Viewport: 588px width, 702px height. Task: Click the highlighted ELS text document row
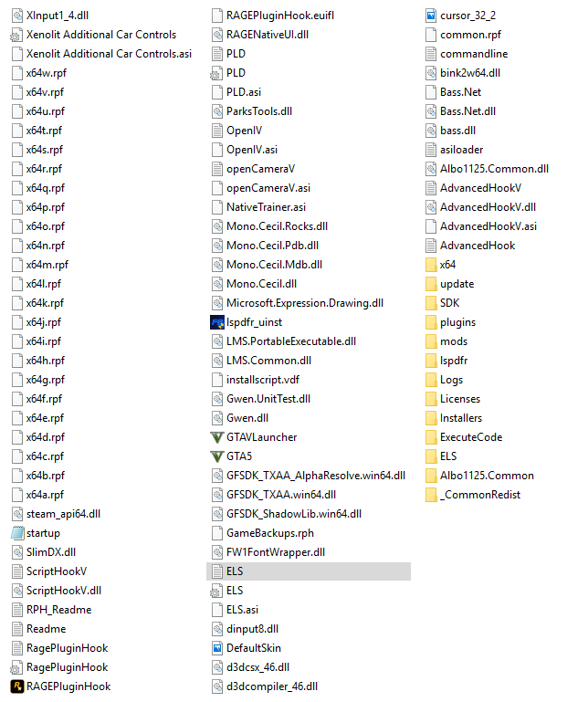click(309, 571)
